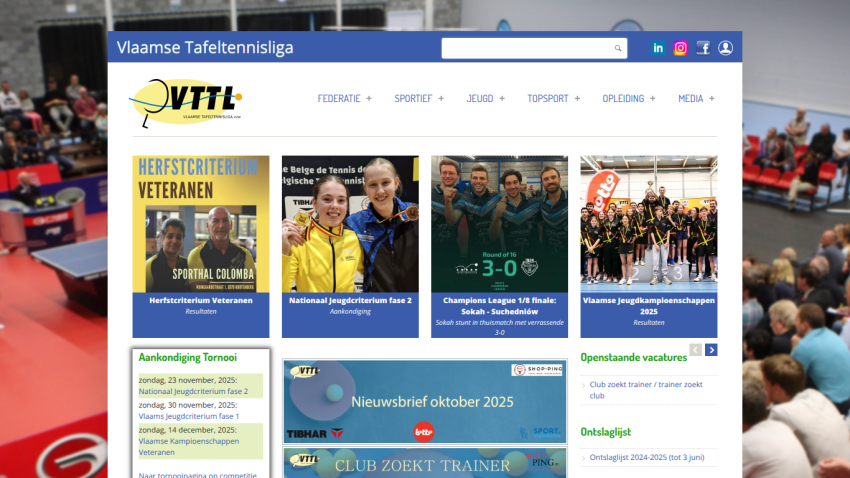Open Herfstcriterium Veteranen poster thumbnail
This screenshot has height=478, width=850.
(201, 224)
